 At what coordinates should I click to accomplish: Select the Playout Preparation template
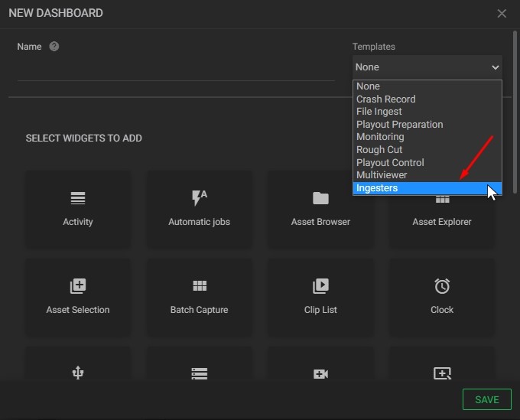(x=399, y=125)
